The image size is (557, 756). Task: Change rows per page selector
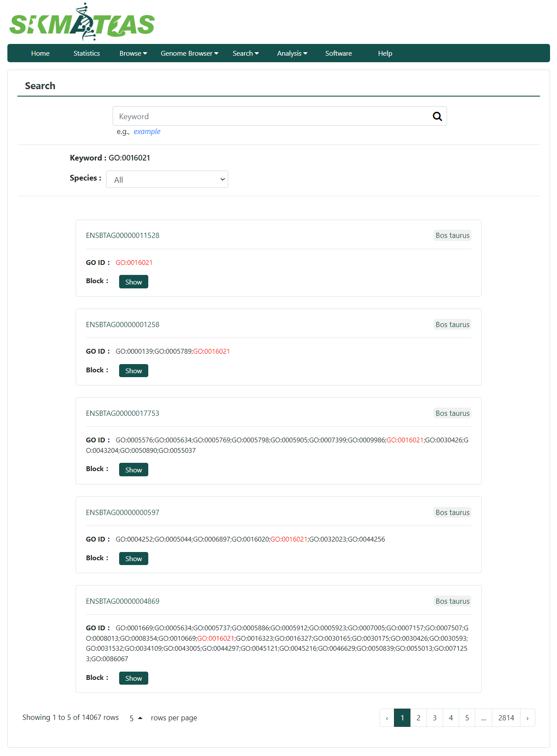[x=136, y=718]
